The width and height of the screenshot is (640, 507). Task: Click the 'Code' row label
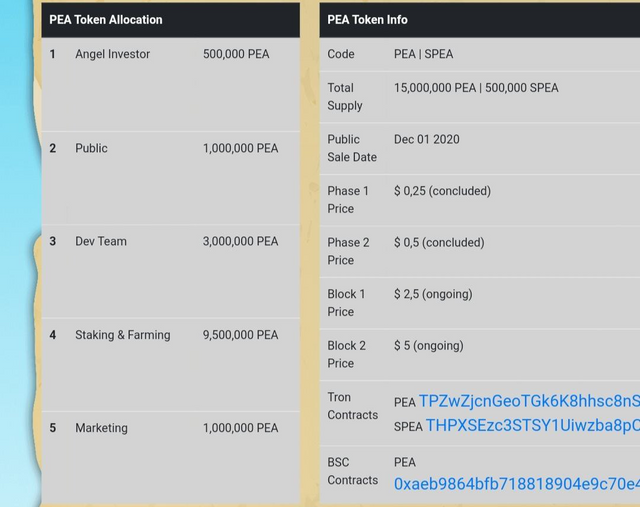pos(341,54)
